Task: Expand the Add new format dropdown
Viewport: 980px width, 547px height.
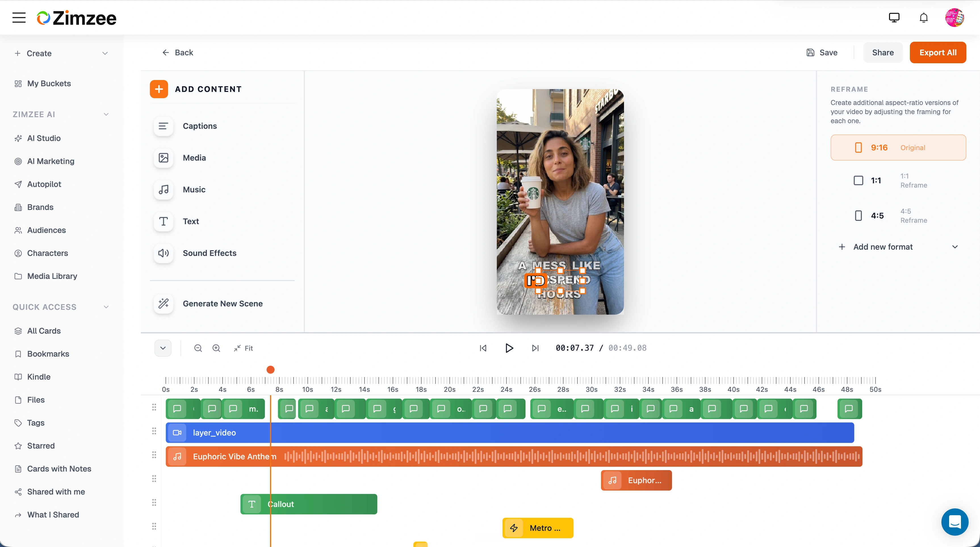Action: (x=898, y=247)
